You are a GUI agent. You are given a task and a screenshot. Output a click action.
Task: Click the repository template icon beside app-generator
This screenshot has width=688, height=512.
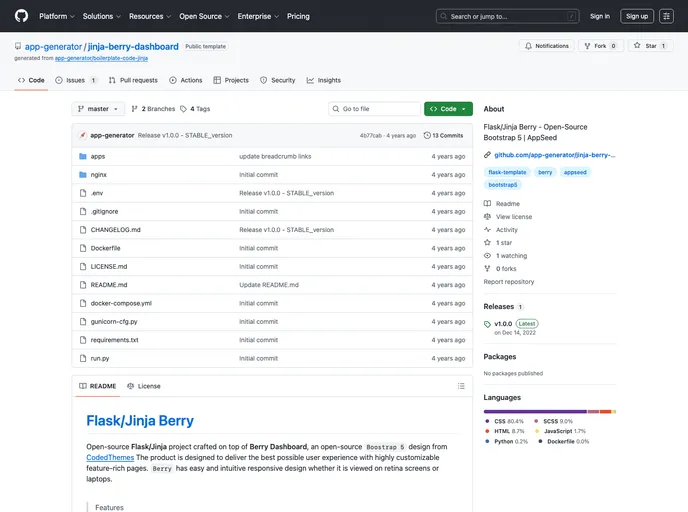[x=18, y=46]
